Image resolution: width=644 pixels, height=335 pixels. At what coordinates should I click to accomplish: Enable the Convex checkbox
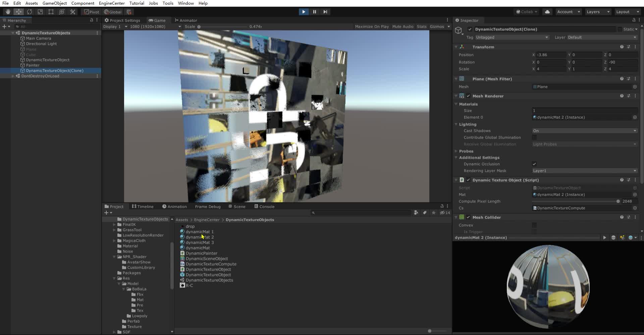click(x=534, y=225)
